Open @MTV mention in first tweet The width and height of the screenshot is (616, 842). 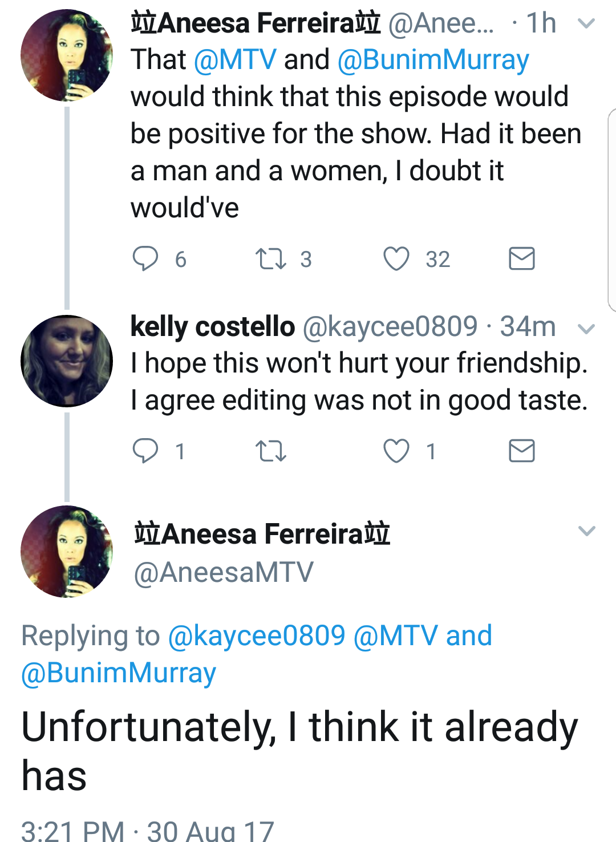(235, 60)
